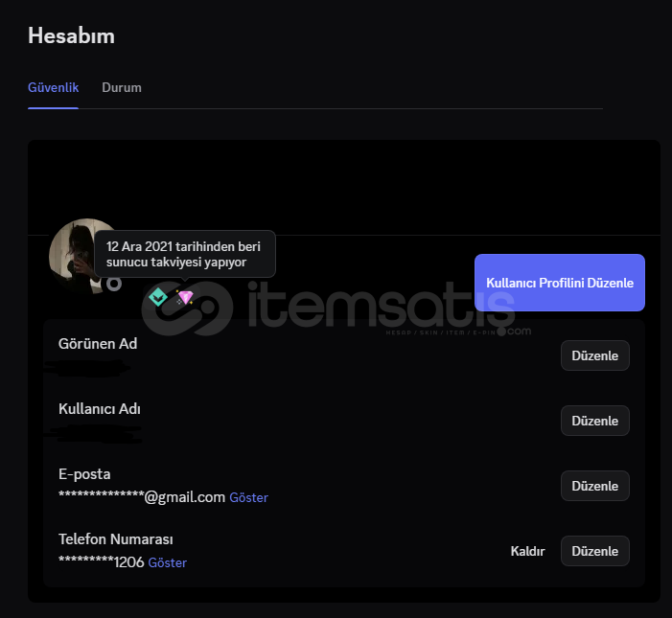Click the pink server boost gem badge
Viewport: 672px width, 618px height.
tap(185, 297)
